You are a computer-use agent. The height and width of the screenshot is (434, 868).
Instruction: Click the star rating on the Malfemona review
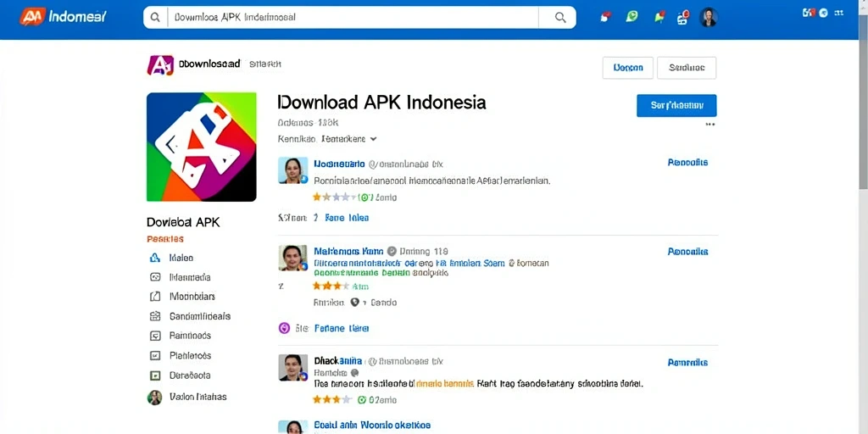tap(331, 287)
